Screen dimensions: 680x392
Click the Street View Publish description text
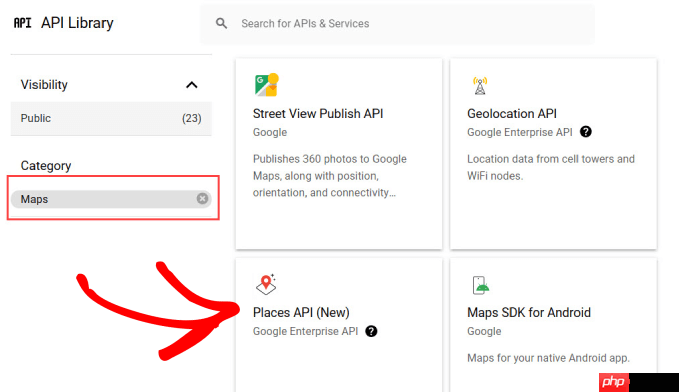click(x=330, y=176)
